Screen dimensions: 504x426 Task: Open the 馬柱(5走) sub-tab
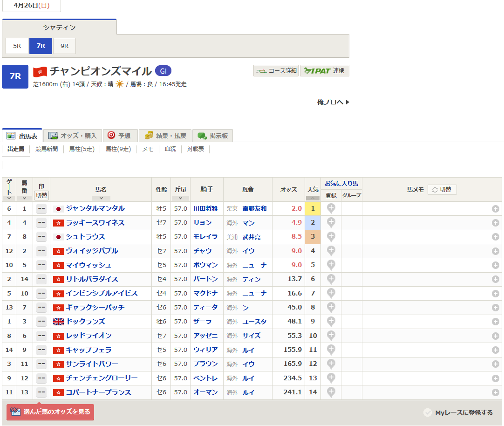coord(82,149)
